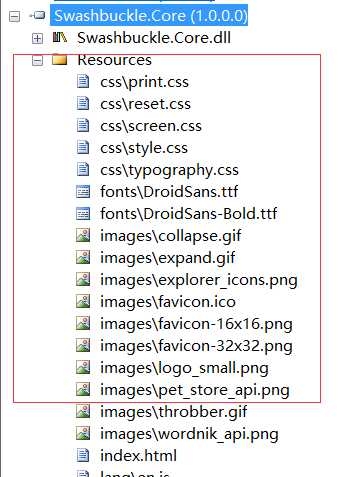Screen dimensions: 361x477
Task: Click the image icon of images\explorer_icons.png
Action: (x=83, y=279)
